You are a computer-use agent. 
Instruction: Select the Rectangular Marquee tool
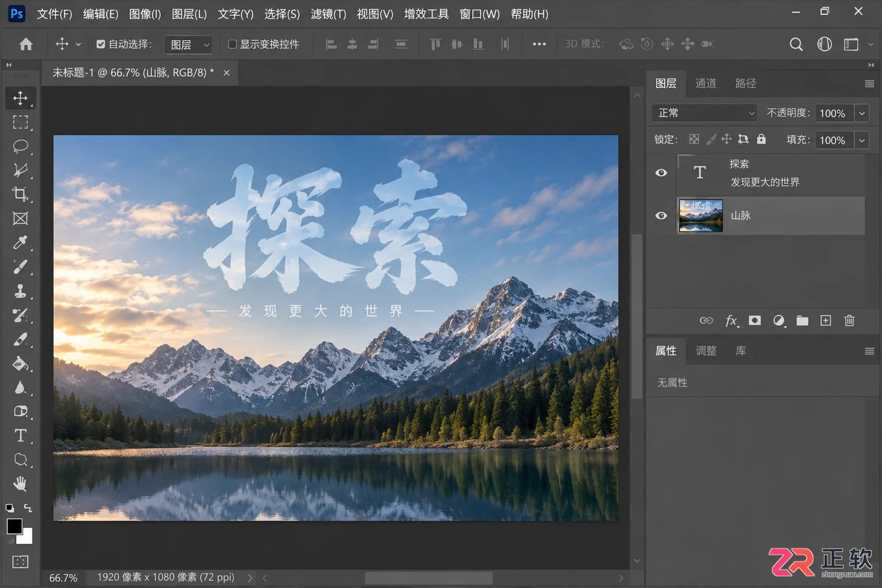tap(20, 122)
